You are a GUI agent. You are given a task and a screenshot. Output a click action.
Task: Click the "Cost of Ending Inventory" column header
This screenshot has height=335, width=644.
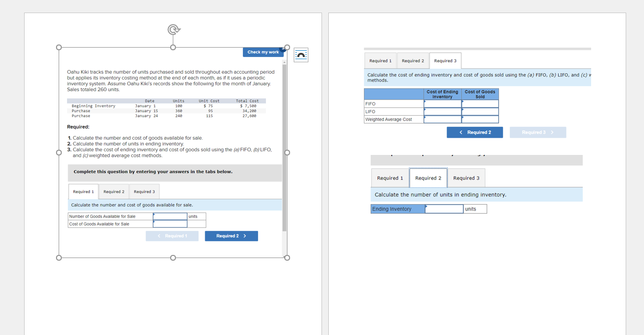point(442,94)
